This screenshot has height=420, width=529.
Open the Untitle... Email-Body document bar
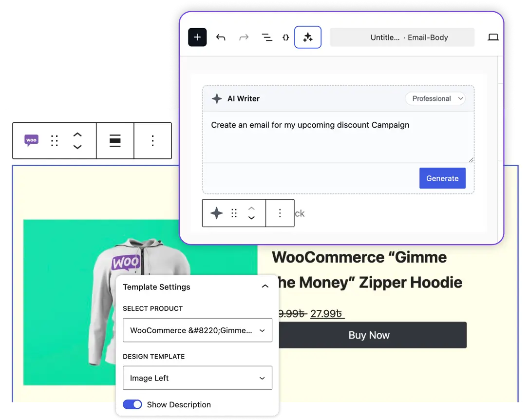tap(402, 37)
